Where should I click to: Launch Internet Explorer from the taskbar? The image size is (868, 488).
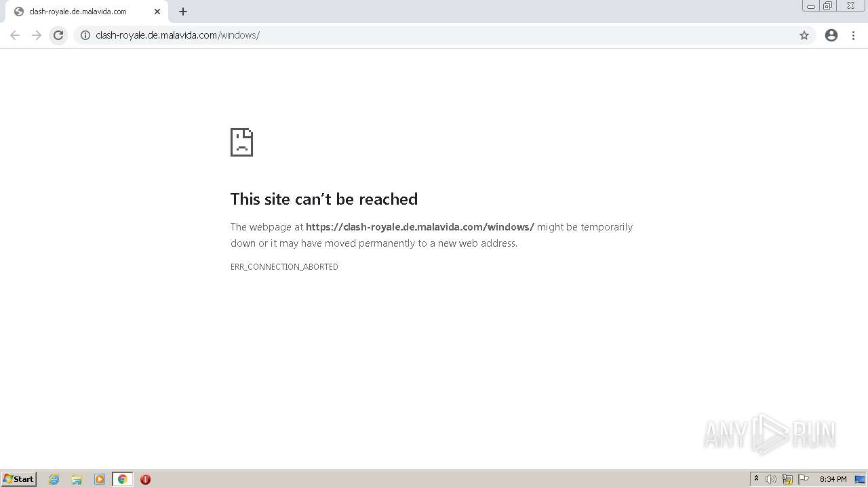coord(54,479)
